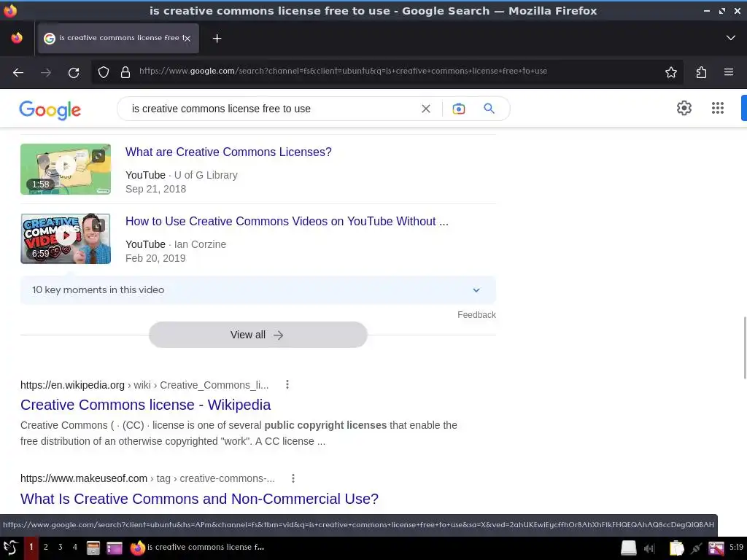
Task: Open network connection tray icon
Action: click(x=696, y=548)
